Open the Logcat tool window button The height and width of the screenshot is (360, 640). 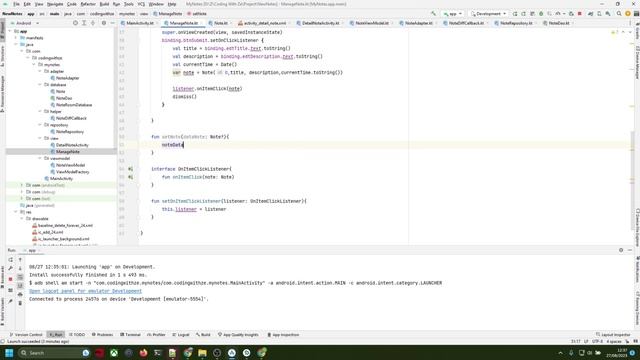(x=181, y=335)
